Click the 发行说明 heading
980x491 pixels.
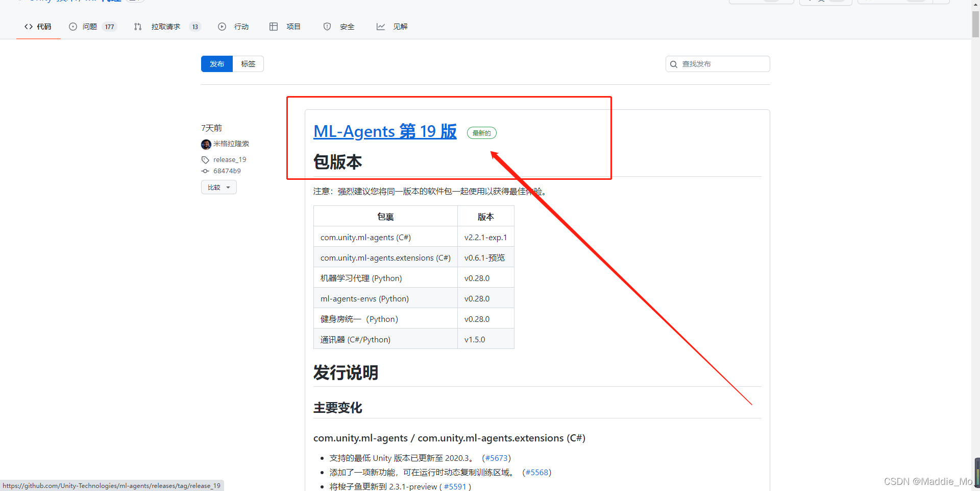point(346,372)
